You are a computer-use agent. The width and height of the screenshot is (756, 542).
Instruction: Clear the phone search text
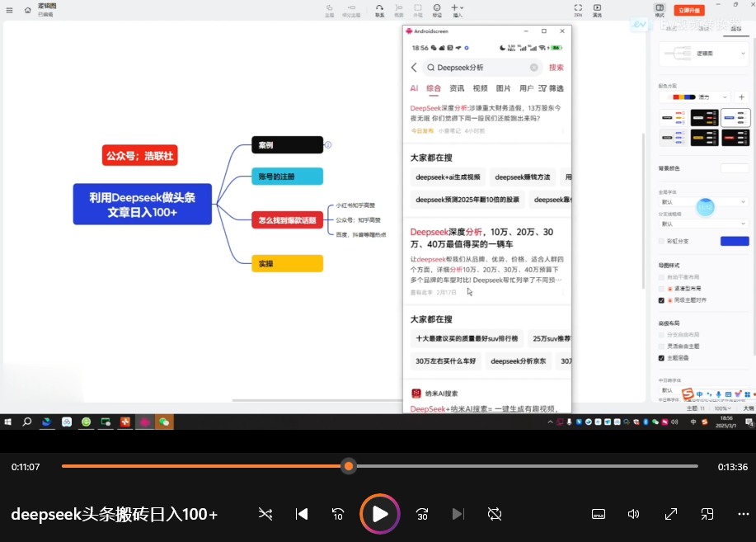tap(533, 68)
